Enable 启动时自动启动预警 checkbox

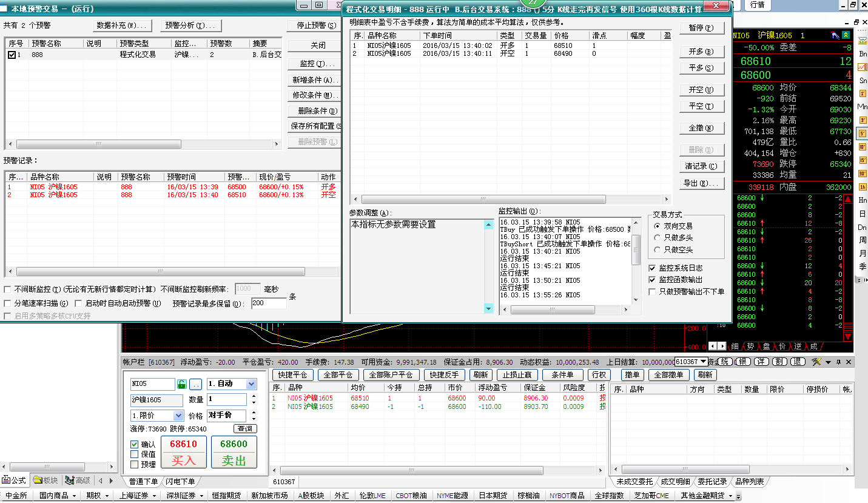[78, 303]
